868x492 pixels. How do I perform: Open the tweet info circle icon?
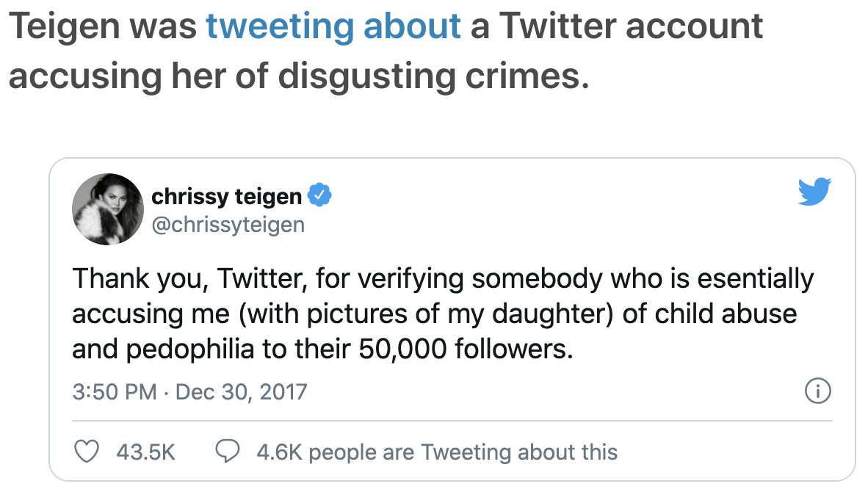817,391
